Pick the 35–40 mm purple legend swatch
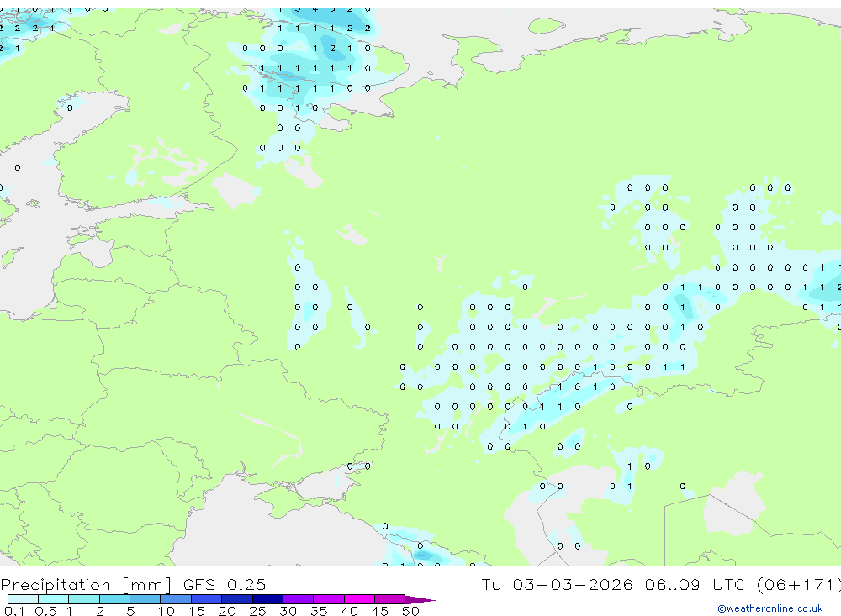Image resolution: width=841 pixels, height=616 pixels. [330, 599]
